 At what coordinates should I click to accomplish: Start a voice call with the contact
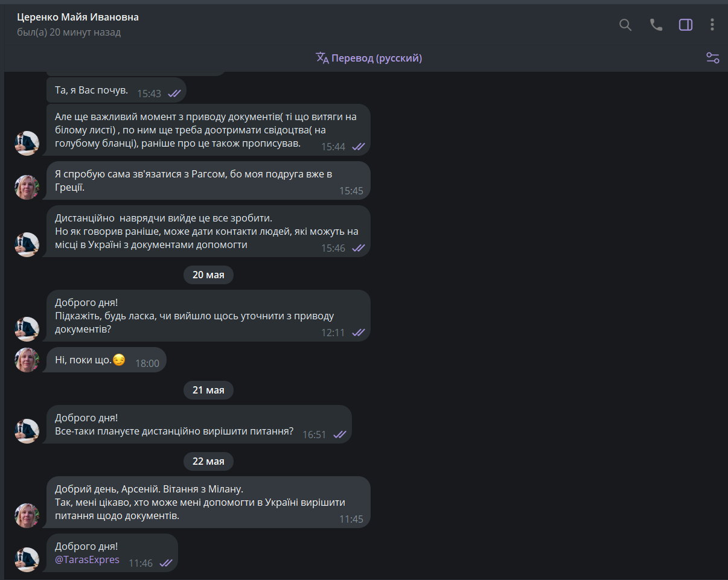(656, 25)
